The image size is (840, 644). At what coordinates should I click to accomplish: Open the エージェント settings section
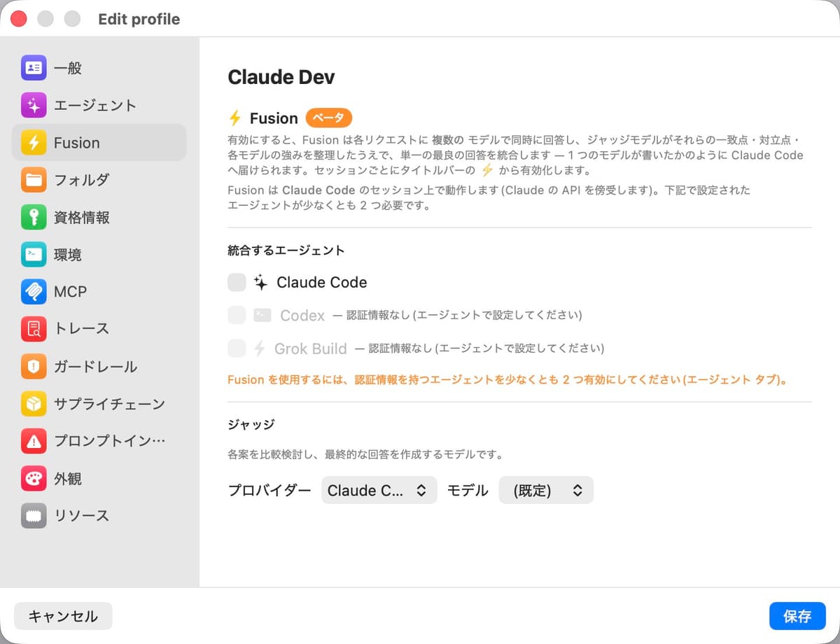(99, 105)
